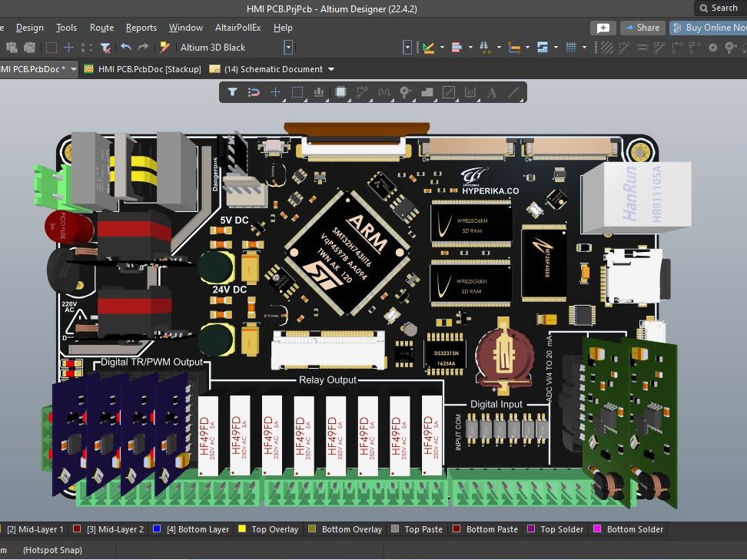The image size is (747, 560).
Task: Open the Utility Tools ruler-and-pencil icon
Action: click(x=428, y=47)
